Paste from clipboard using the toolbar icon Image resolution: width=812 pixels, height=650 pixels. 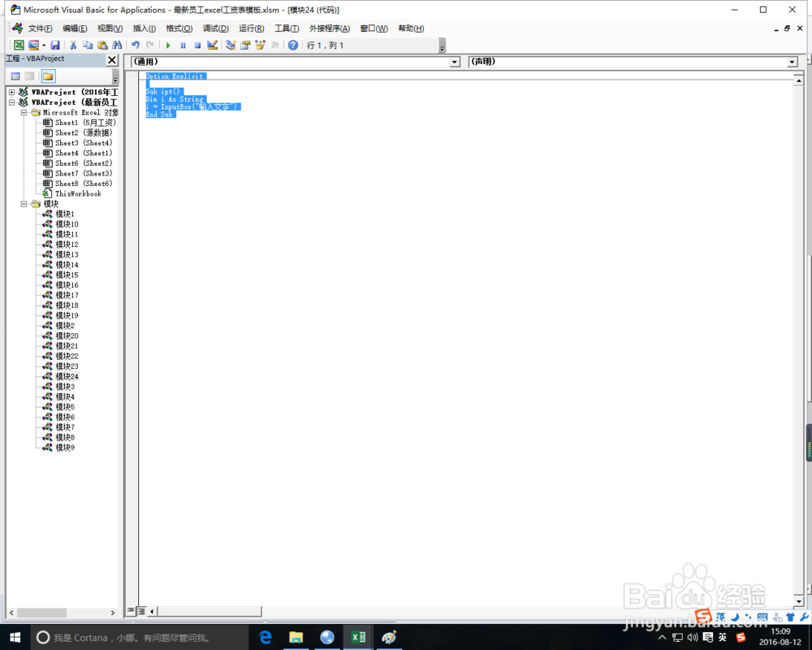[x=102, y=45]
